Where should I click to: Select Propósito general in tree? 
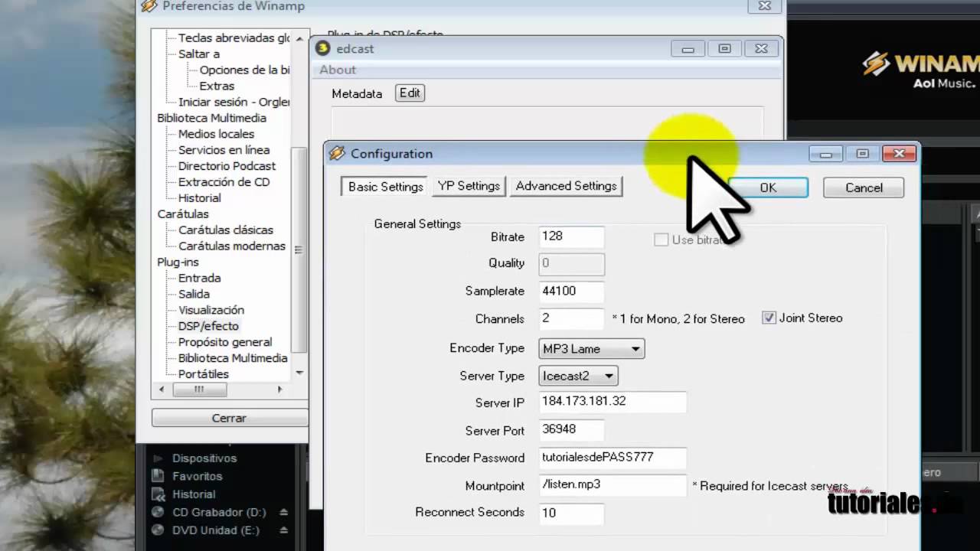pos(225,342)
